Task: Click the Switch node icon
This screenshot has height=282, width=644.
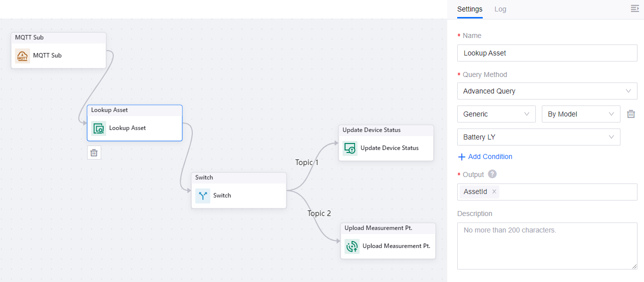Action: (x=203, y=195)
